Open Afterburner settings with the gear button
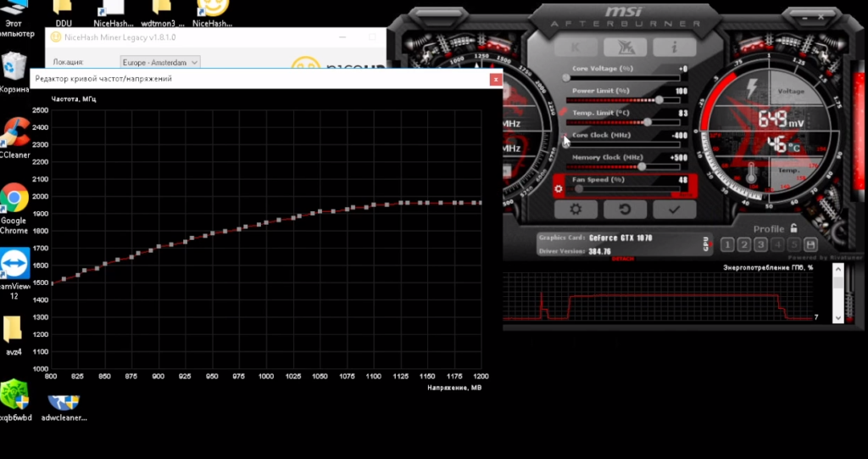This screenshot has height=459, width=868. tap(576, 210)
